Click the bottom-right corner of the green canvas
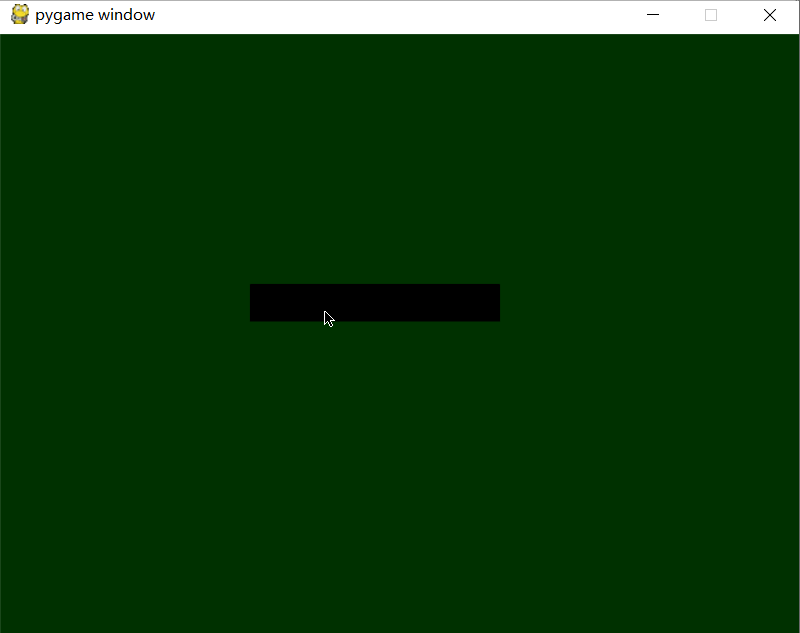The image size is (800, 633). pos(796,629)
